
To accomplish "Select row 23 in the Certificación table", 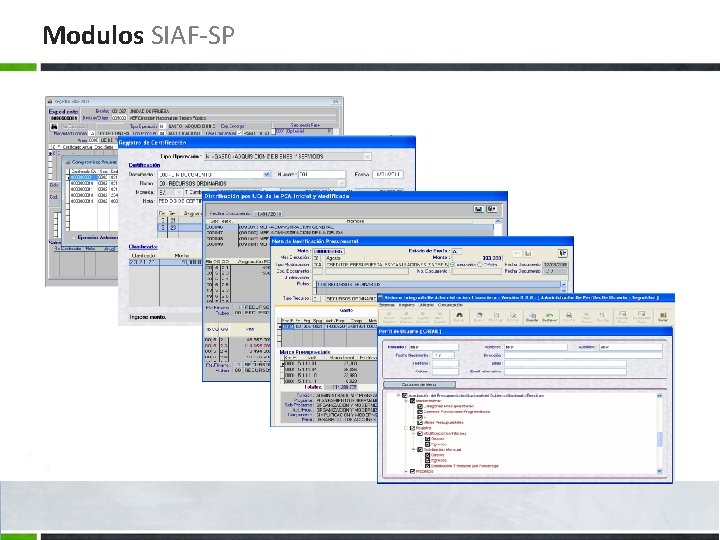I will [180, 227].
